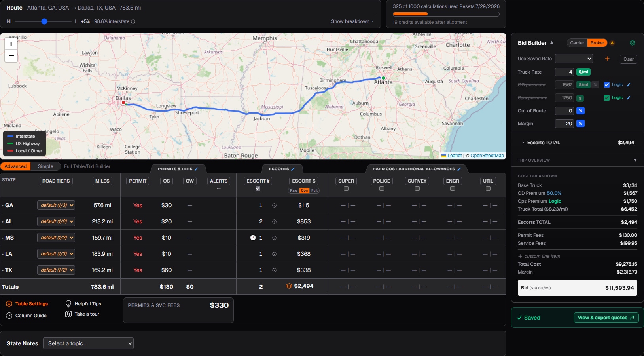Open the OpenStreetMap attribution link
The height and width of the screenshot is (356, 644).
pos(487,156)
